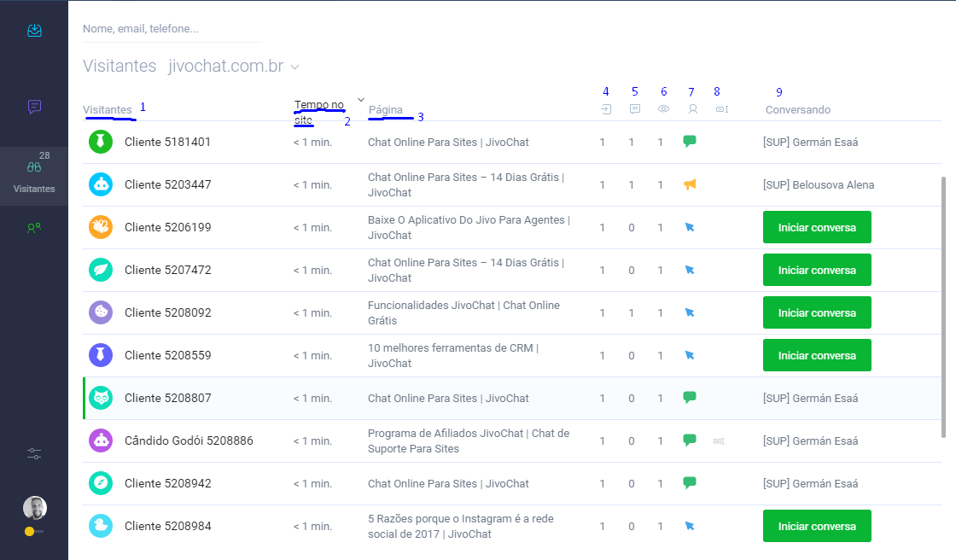The image size is (956, 560).
Task: Open the settings sliders sidebar icon
Action: [x=34, y=453]
